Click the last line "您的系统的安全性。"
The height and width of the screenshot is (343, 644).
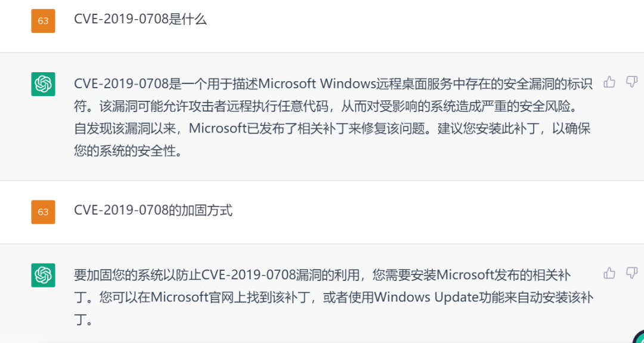click(128, 152)
